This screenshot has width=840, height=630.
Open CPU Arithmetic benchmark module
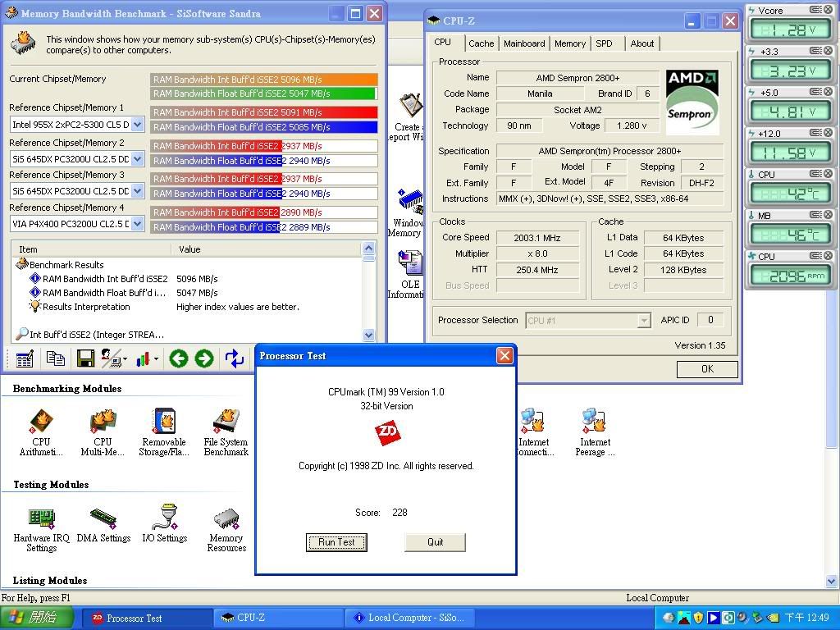[41, 432]
